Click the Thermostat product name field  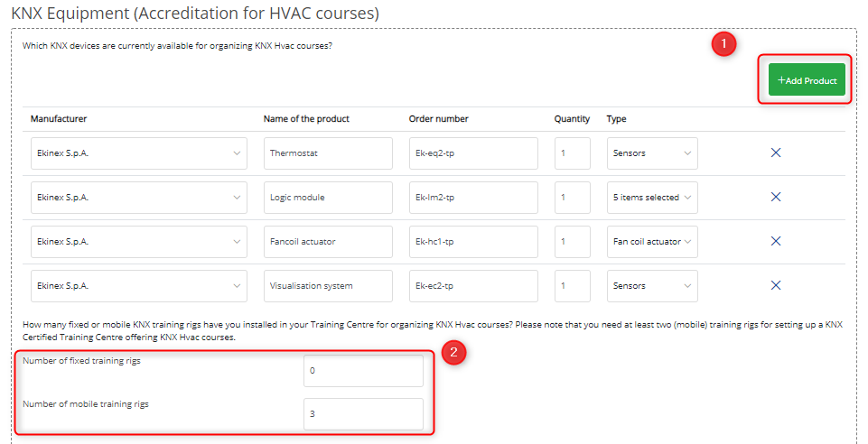328,153
